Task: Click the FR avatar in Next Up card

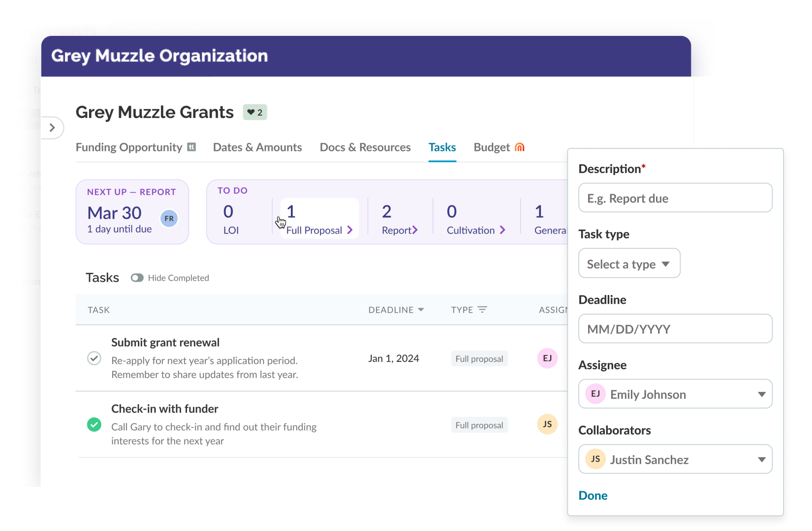Action: pos(169,218)
